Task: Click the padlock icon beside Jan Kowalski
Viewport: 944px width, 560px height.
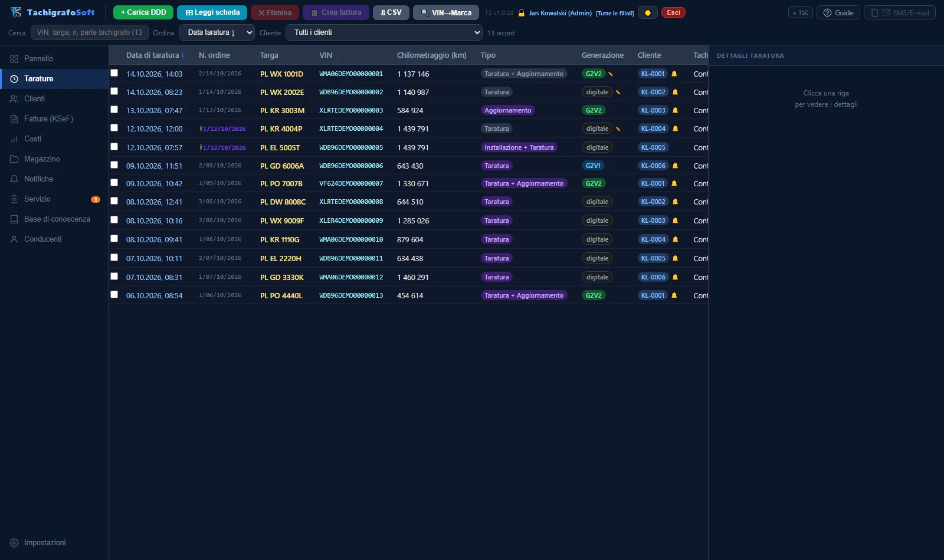Action: click(x=522, y=12)
